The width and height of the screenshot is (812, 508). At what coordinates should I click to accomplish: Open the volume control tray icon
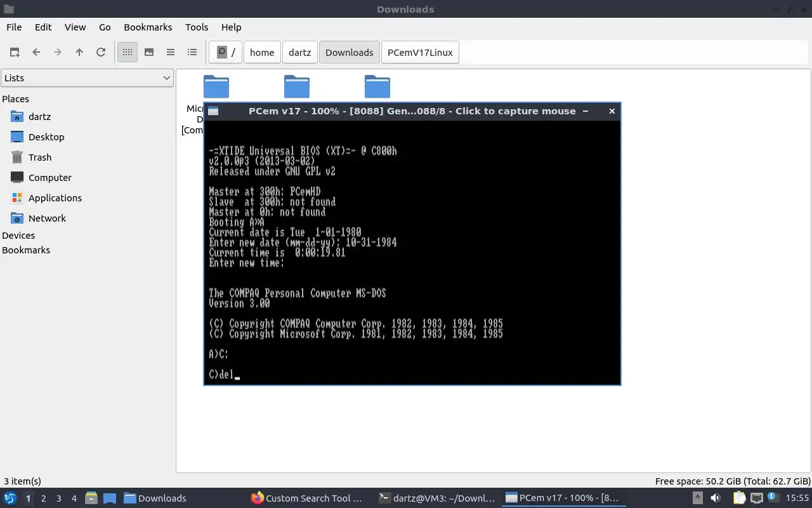click(716, 498)
